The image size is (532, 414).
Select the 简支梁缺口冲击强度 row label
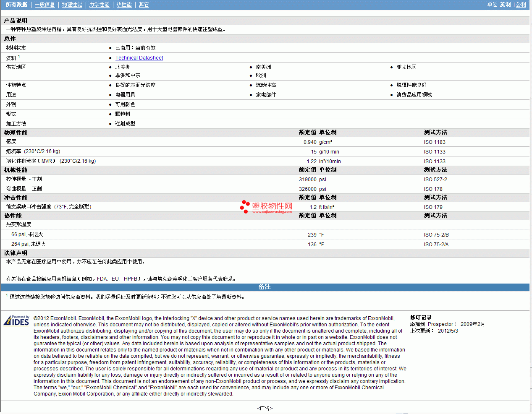[48, 207]
